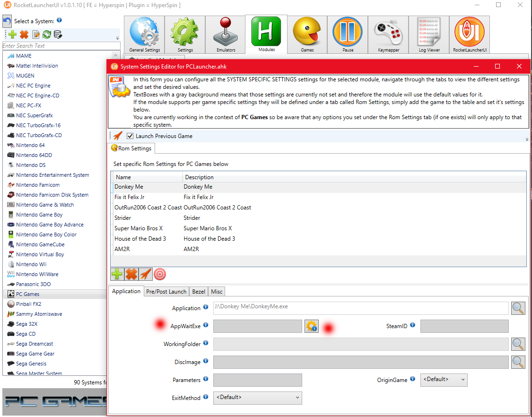This screenshot has width=532, height=417.
Task: Open the Misc tab
Action: [217, 292]
